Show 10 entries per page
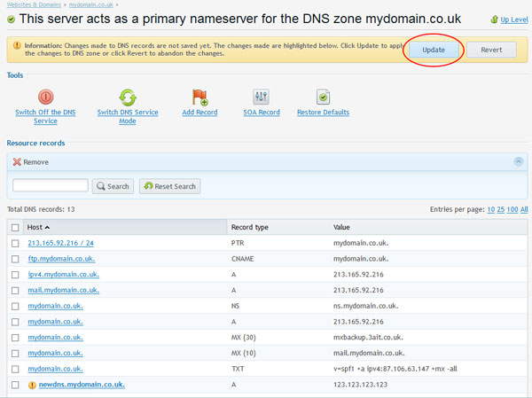This screenshot has width=532, height=398. tap(490, 209)
